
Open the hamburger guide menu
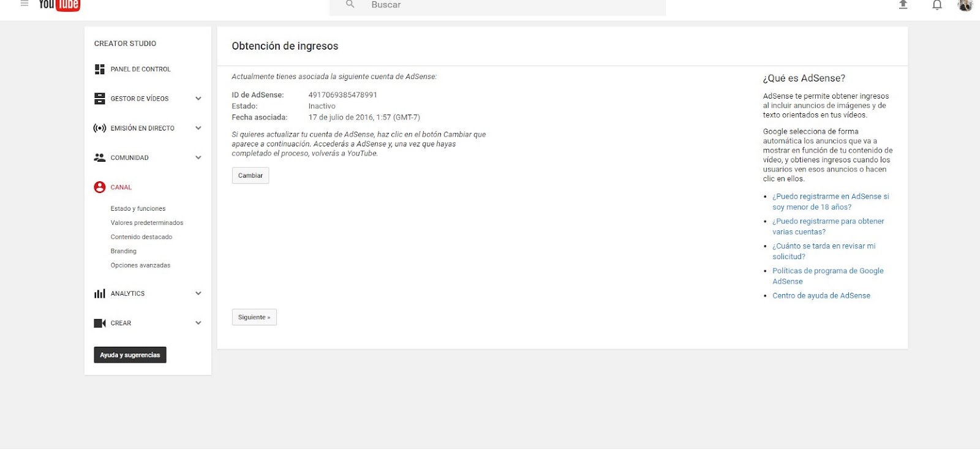tap(24, 4)
